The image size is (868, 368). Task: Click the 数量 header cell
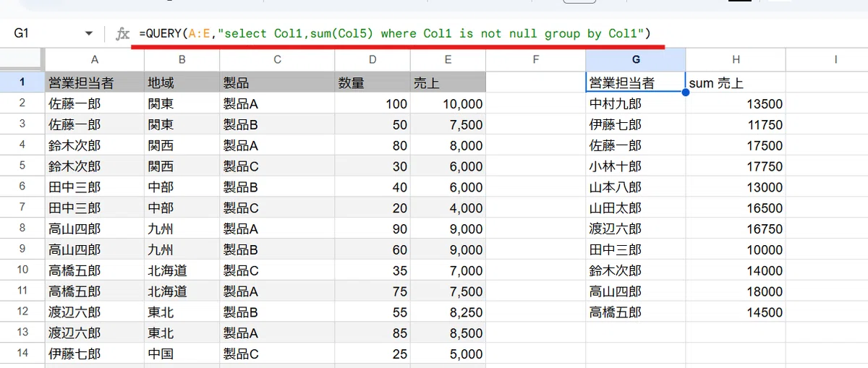pos(372,82)
